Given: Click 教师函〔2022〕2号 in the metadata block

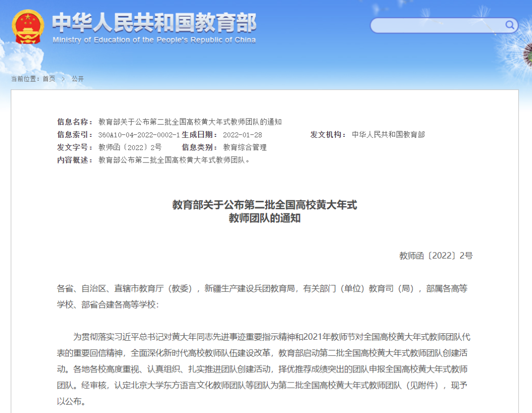Looking at the screenshot, I should pos(130,147).
